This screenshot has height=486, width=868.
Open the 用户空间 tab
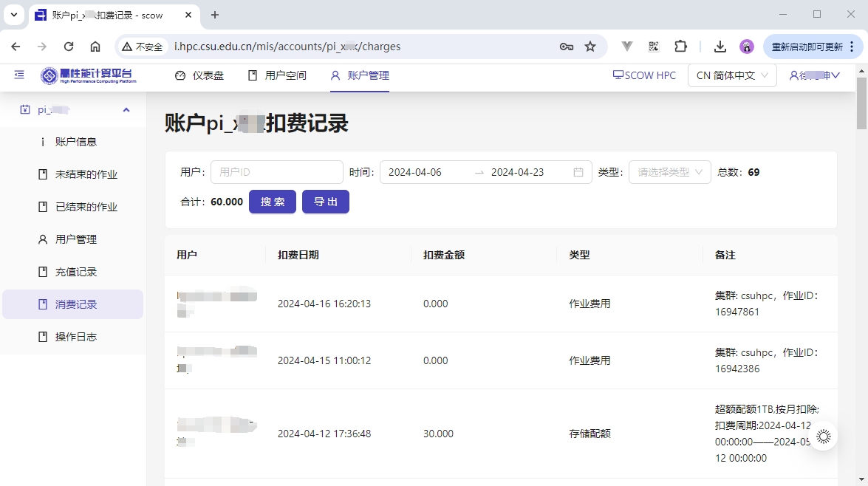tap(277, 75)
